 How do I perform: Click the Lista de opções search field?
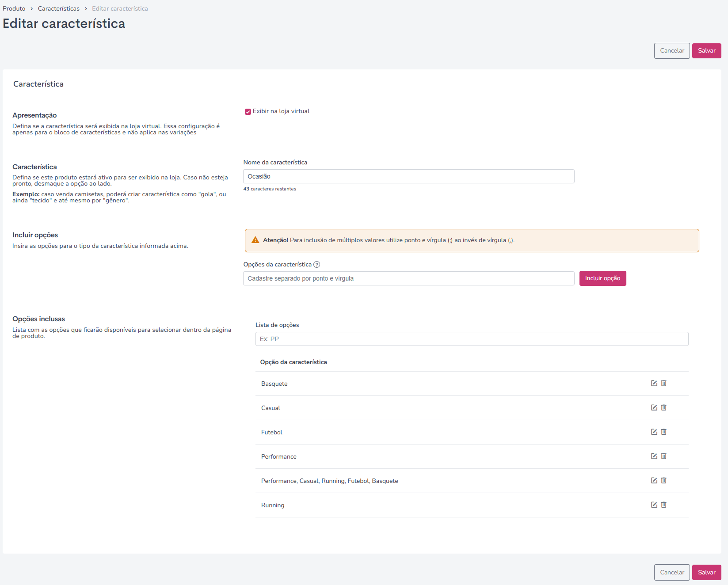coord(472,339)
